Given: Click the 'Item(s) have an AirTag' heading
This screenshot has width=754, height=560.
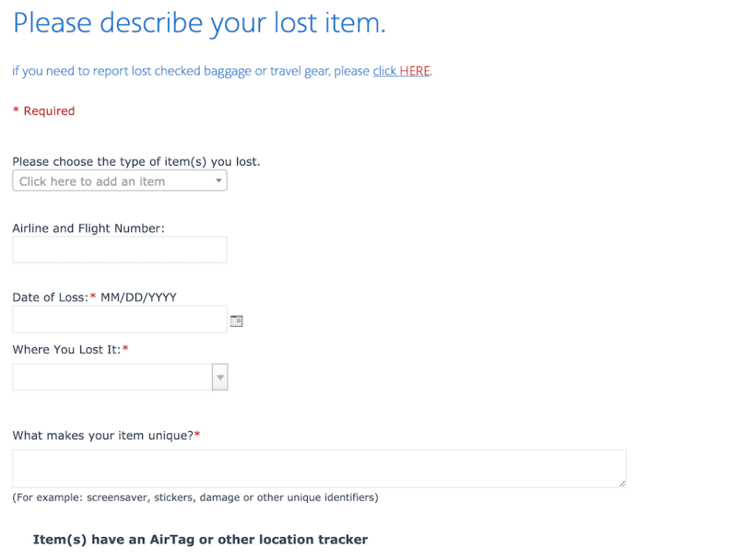Looking at the screenshot, I should (199, 540).
